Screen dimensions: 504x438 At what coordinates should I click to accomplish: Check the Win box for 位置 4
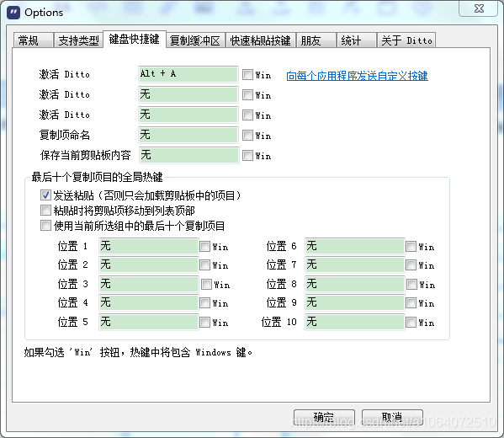(x=204, y=303)
